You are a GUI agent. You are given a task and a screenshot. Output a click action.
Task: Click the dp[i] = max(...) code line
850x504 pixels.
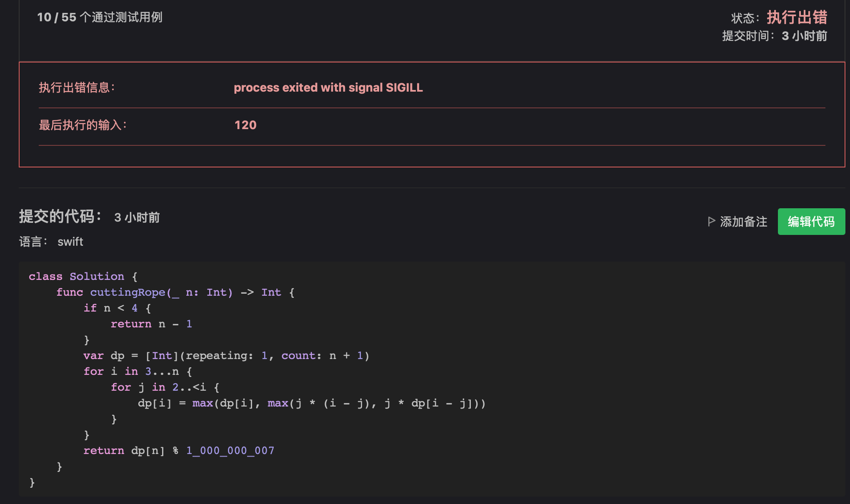pyautogui.click(x=312, y=403)
